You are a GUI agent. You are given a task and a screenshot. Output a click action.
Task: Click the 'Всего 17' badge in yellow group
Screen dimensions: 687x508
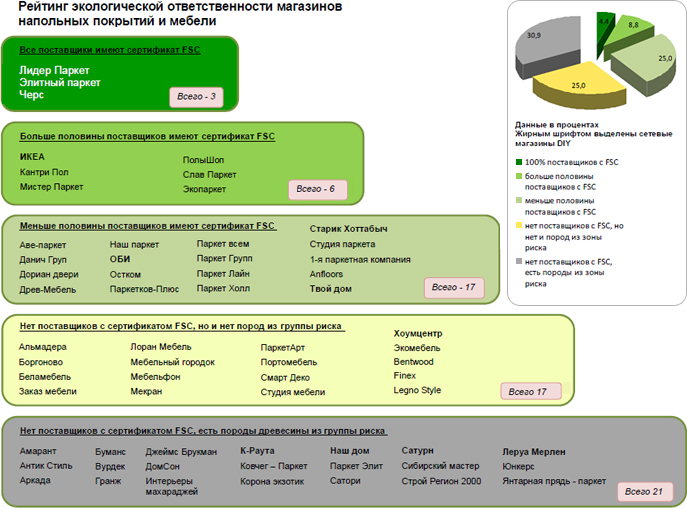(531, 391)
